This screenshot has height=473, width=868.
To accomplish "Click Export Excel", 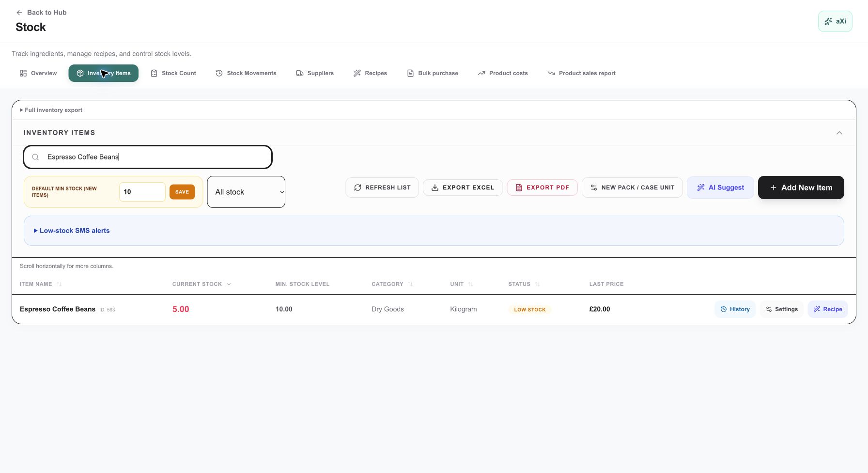I will (x=463, y=188).
